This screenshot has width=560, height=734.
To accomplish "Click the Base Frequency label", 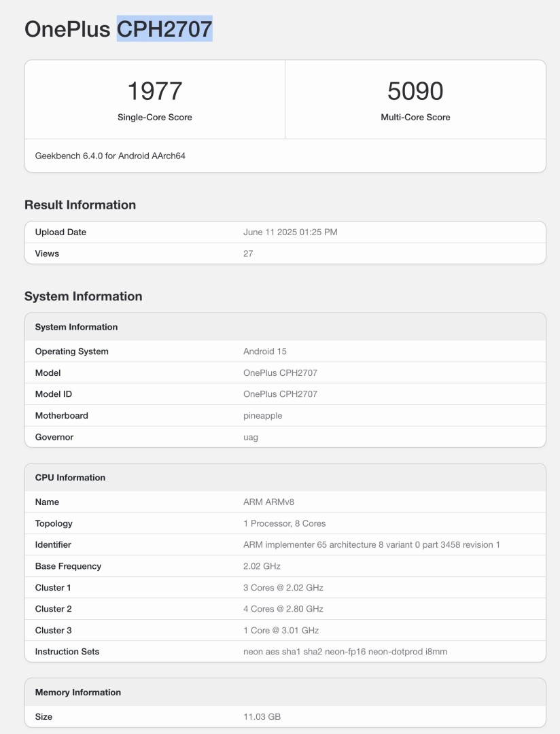I will 68,566.
